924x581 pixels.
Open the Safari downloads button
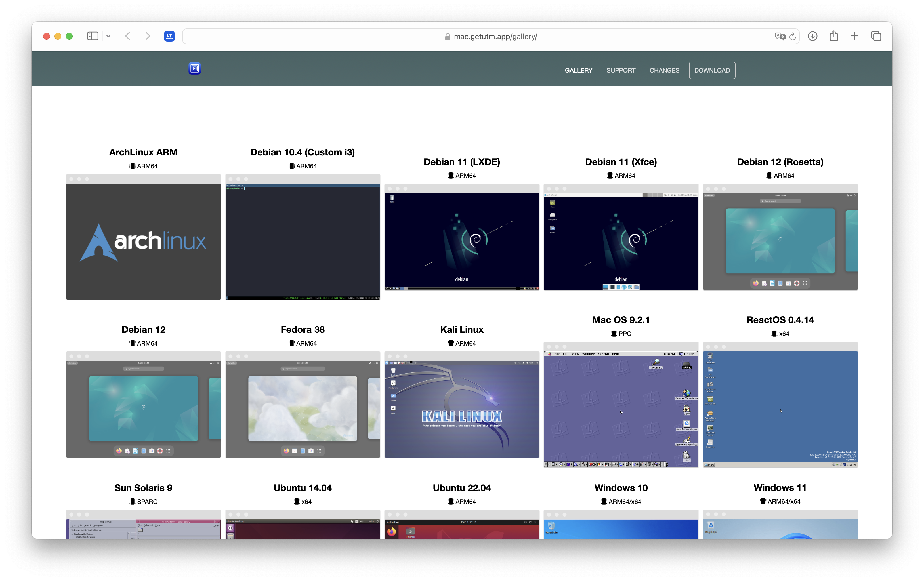pyautogui.click(x=812, y=36)
